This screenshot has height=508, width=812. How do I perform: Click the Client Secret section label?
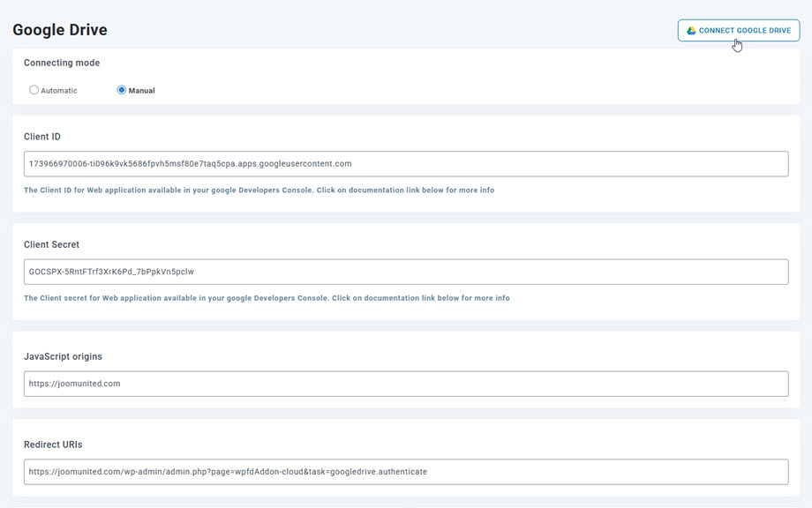click(51, 244)
